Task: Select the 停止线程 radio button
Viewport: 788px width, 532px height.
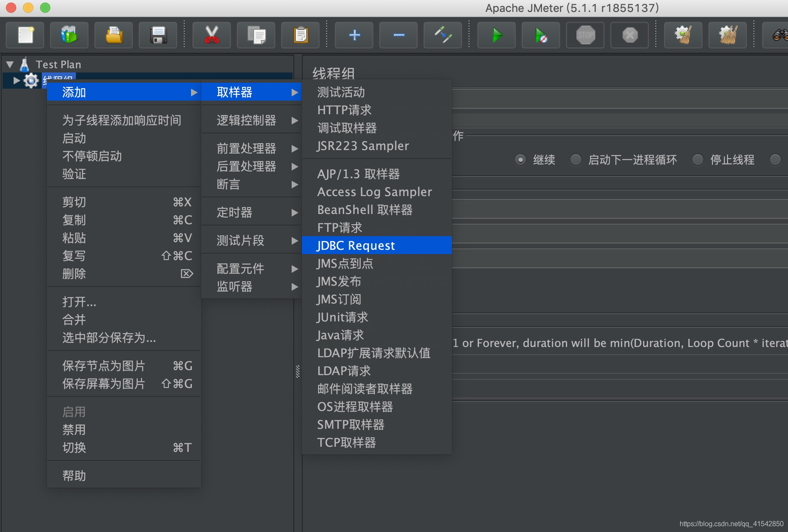Action: coord(698,160)
